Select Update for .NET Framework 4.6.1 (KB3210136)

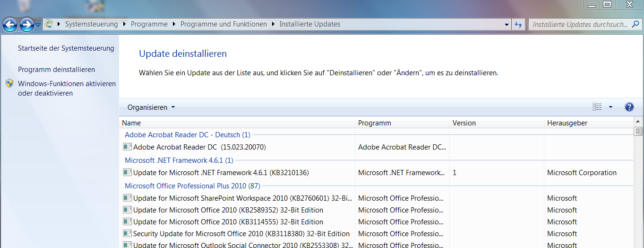point(221,173)
